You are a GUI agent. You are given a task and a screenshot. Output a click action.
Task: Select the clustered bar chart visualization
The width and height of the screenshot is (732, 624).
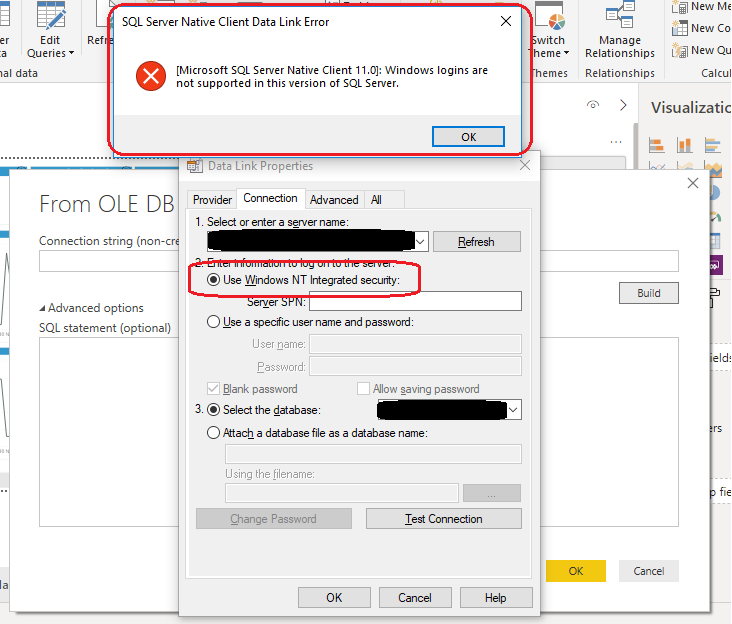[713, 145]
